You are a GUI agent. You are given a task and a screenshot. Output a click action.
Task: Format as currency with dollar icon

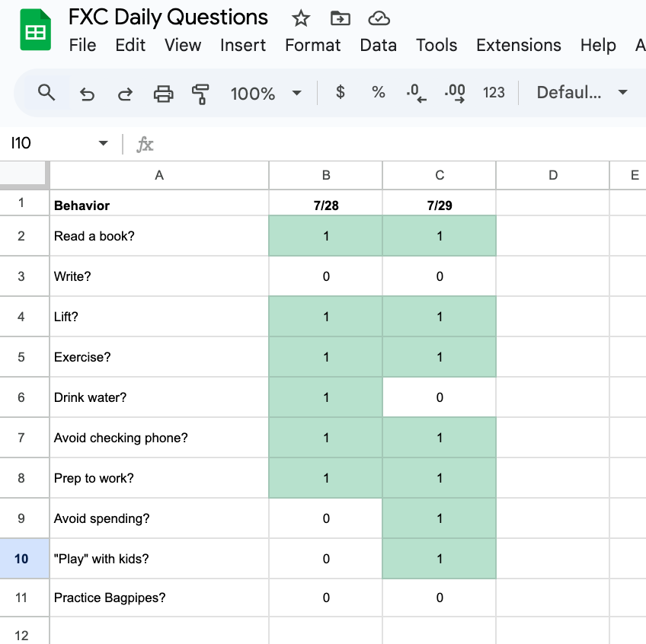[340, 92]
